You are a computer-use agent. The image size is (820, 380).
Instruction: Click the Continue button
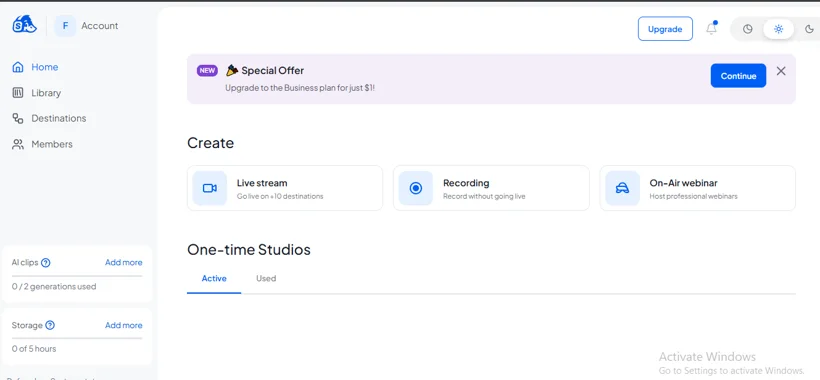(738, 76)
